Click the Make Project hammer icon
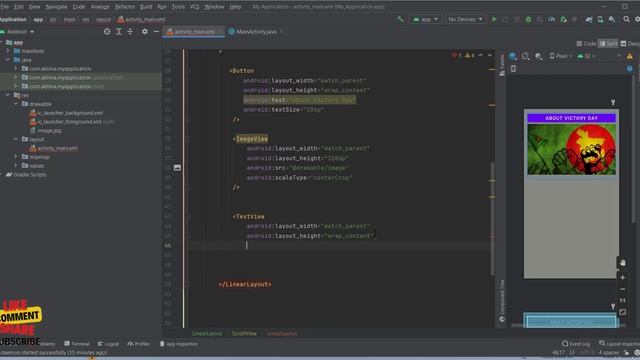Screen dimensions: 640x360 pyautogui.click(x=400, y=19)
